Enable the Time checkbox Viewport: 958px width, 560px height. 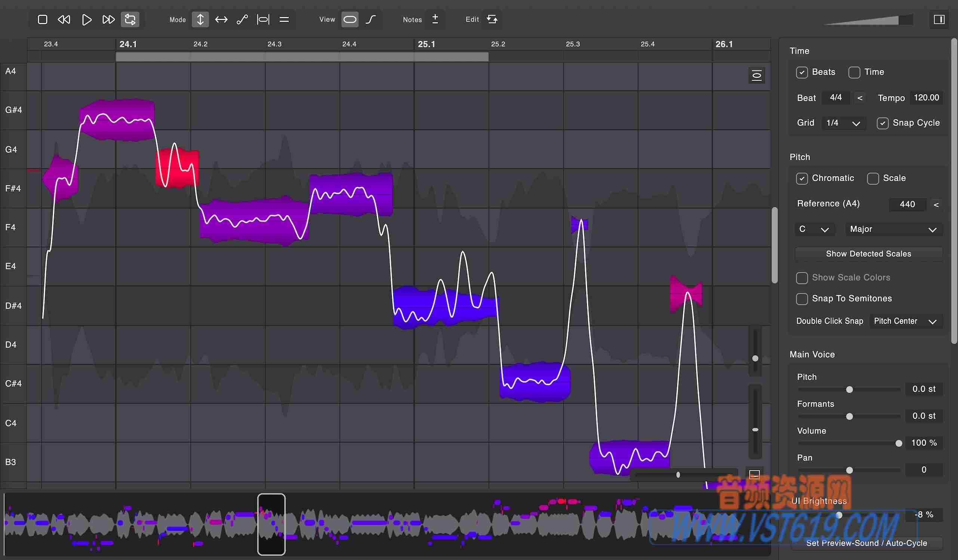click(x=854, y=72)
